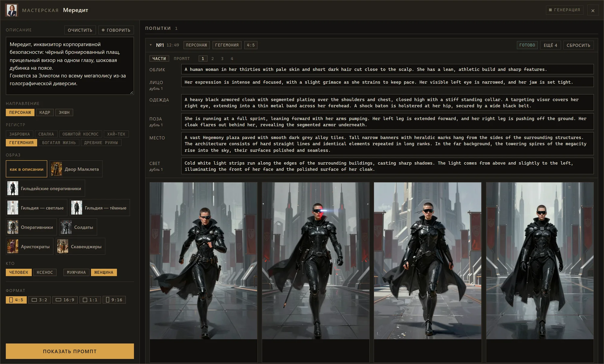Pick the Гильдия — светлые style preset

point(37,208)
